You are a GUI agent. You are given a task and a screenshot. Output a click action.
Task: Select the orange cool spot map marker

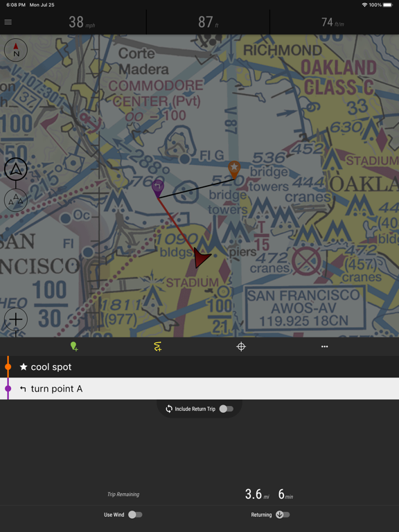[234, 169]
